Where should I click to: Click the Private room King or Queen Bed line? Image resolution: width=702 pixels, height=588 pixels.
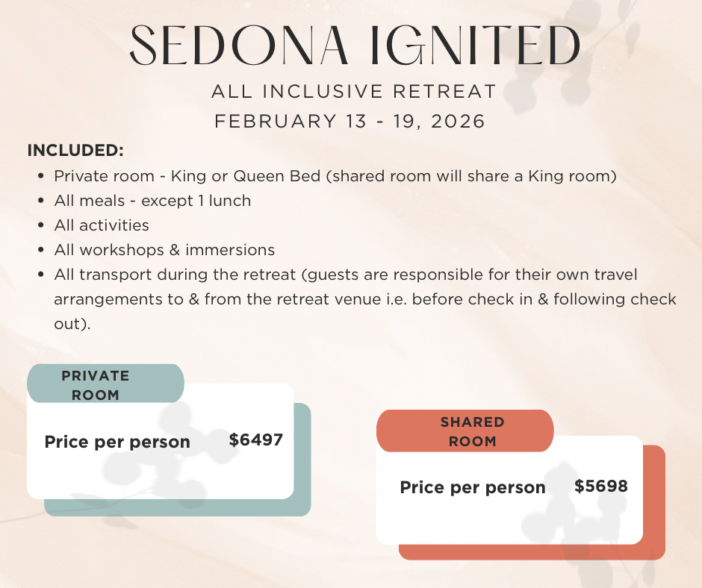(x=335, y=176)
